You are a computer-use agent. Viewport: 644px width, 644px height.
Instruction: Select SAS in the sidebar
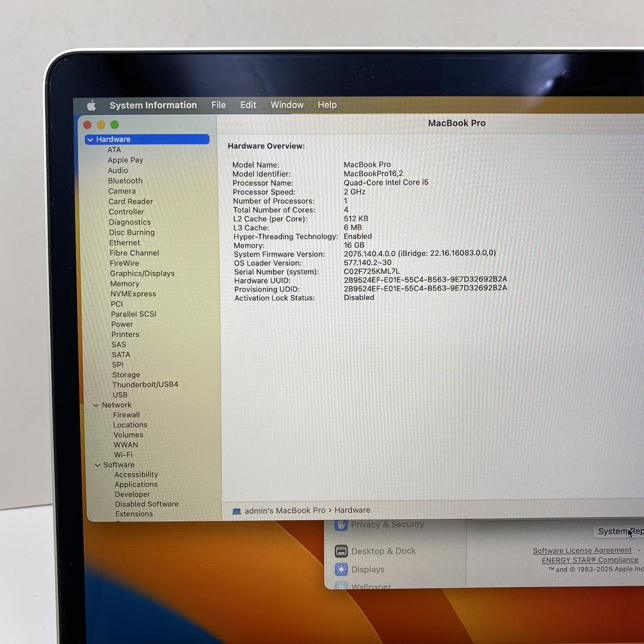(119, 345)
